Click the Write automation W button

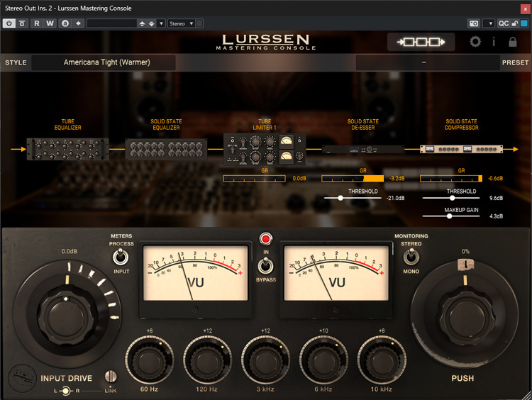point(50,23)
